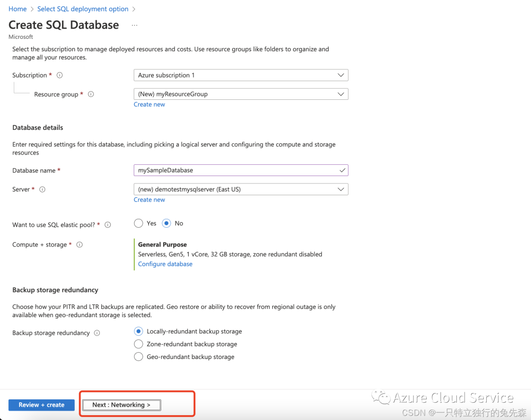Choose Zone-redundant backup storage
This screenshot has height=420, width=531.
139,344
